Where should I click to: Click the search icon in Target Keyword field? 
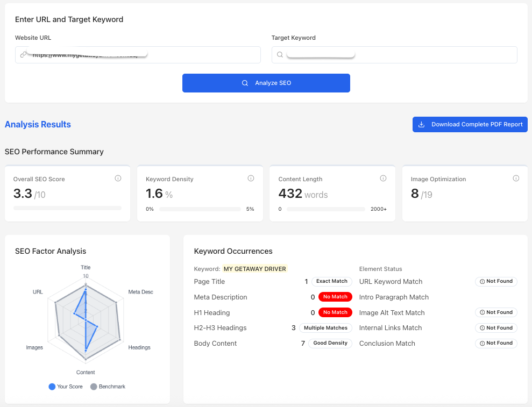pos(280,55)
